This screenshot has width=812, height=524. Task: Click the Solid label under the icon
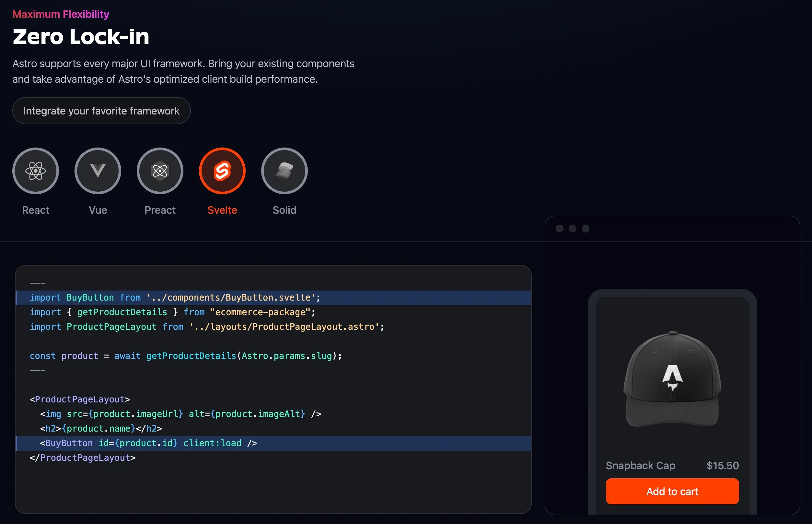[x=284, y=210]
